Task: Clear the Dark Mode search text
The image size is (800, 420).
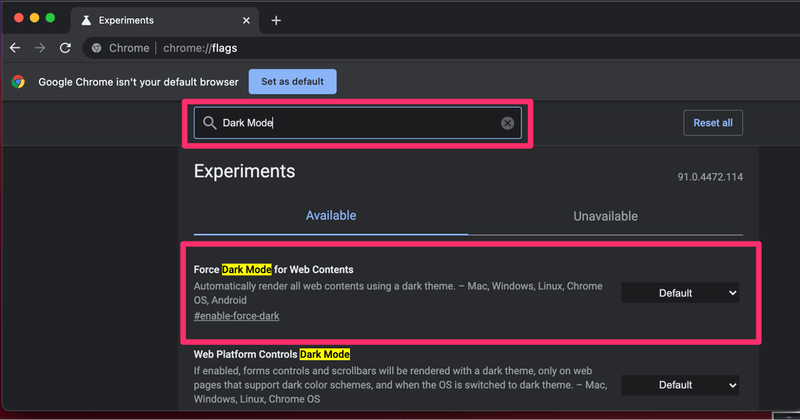Action: click(507, 123)
